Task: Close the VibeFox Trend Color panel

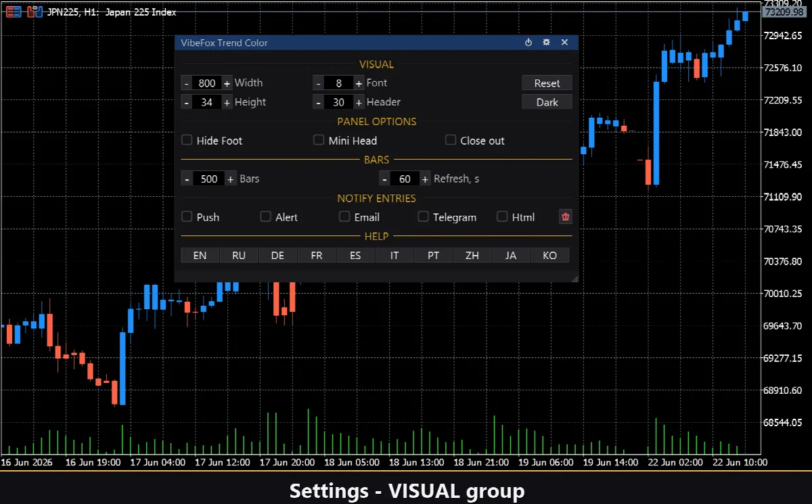Action: [564, 43]
